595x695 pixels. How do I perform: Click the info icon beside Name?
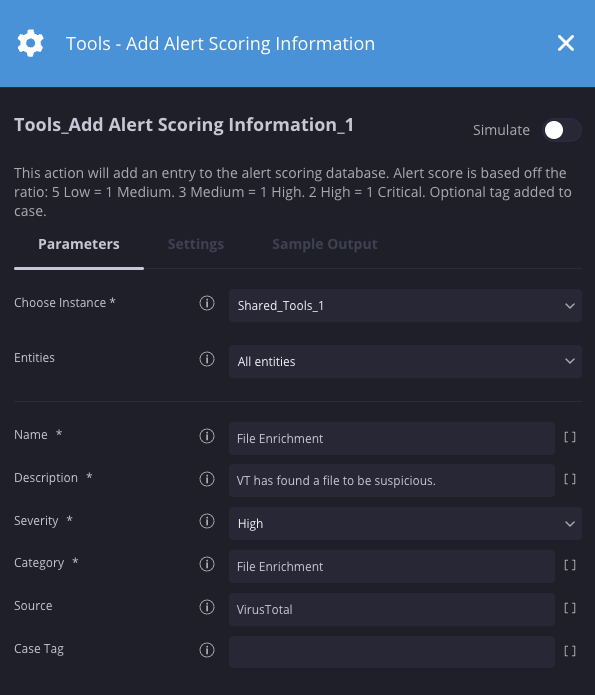[207, 436]
